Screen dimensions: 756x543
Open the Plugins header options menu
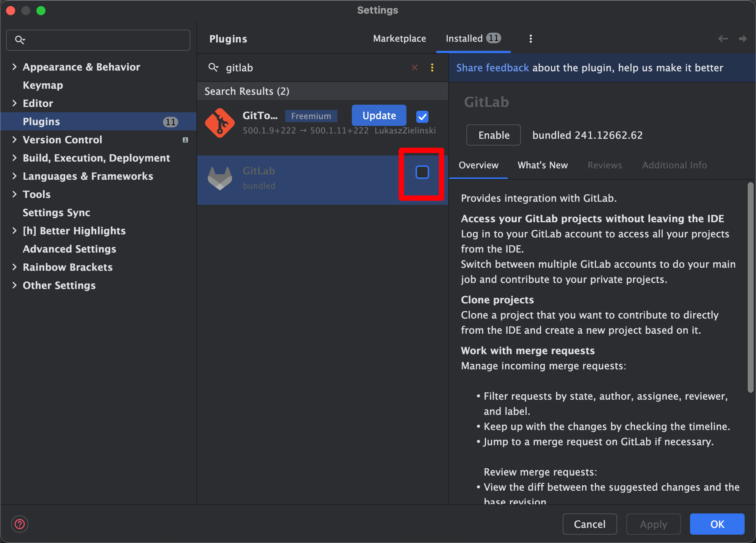click(x=530, y=39)
